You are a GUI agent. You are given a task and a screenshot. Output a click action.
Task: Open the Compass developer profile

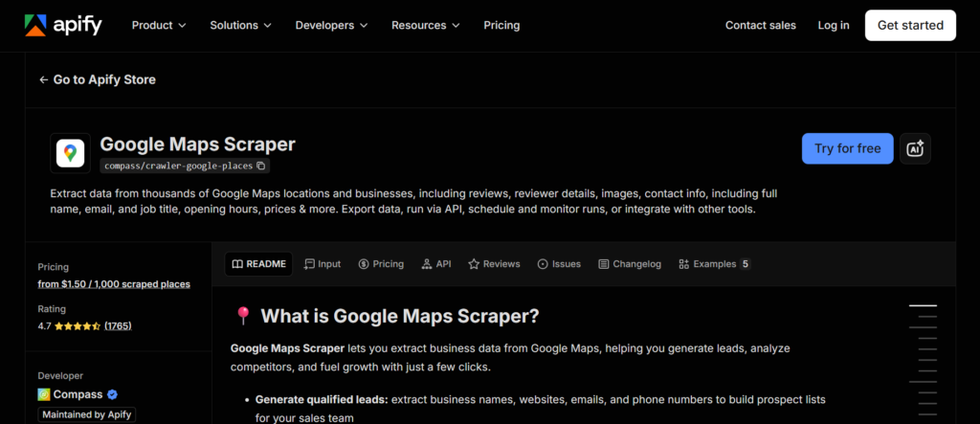78,394
